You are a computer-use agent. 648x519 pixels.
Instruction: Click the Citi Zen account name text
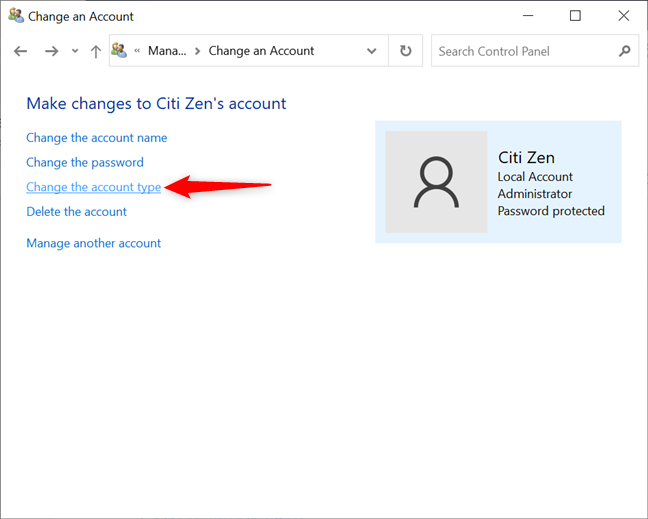click(526, 157)
